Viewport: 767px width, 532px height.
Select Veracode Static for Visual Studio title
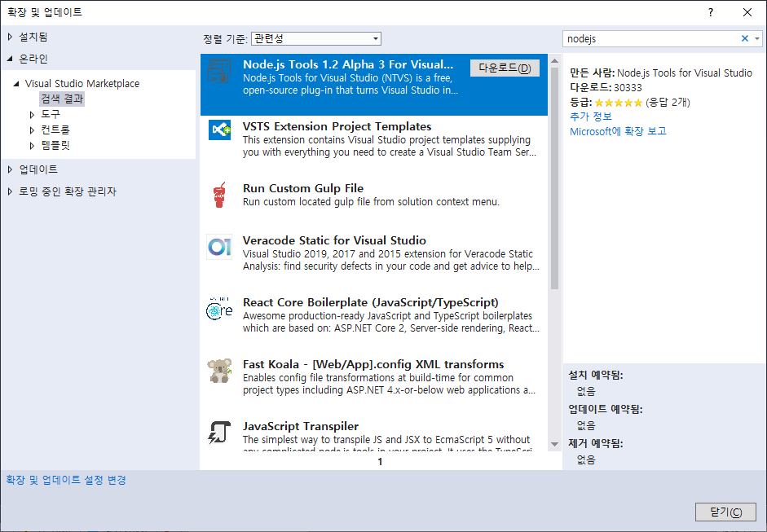pos(334,240)
